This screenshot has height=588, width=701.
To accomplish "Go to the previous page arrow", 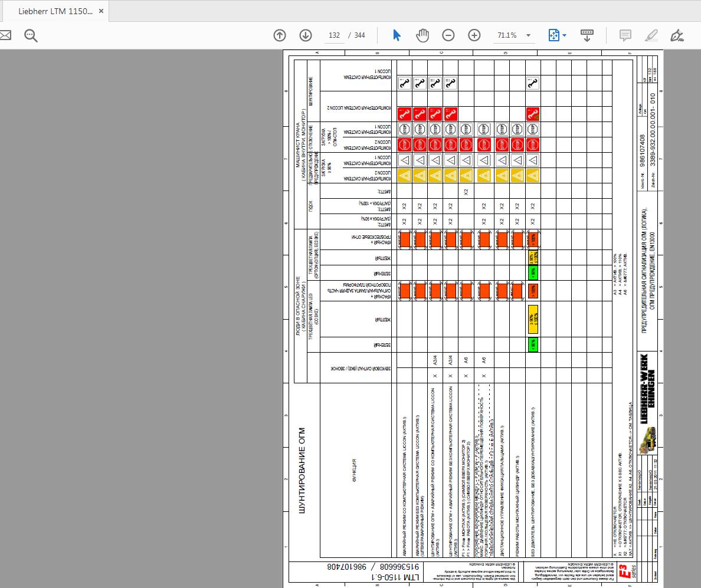I will (280, 35).
